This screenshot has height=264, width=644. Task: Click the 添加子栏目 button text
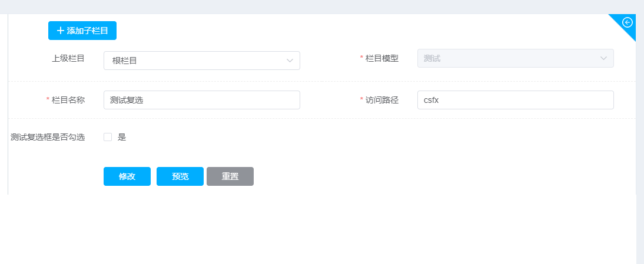tap(87, 31)
